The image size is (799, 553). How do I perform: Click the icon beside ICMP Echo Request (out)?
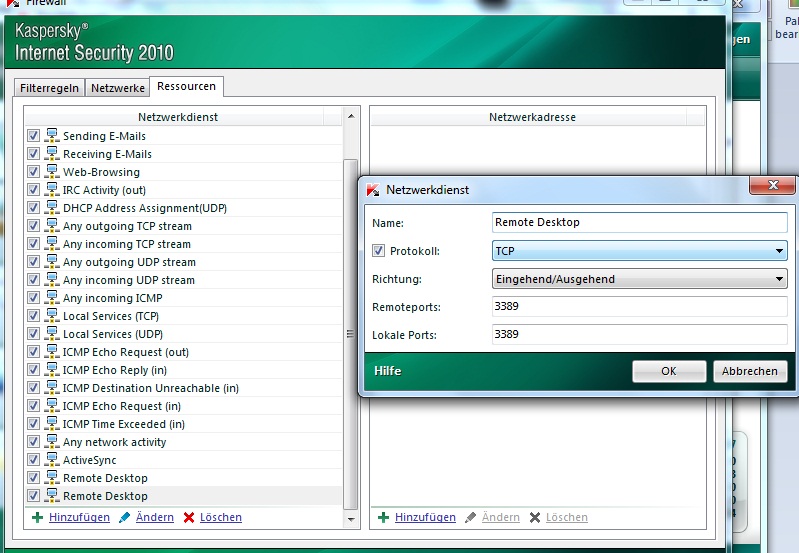52,352
